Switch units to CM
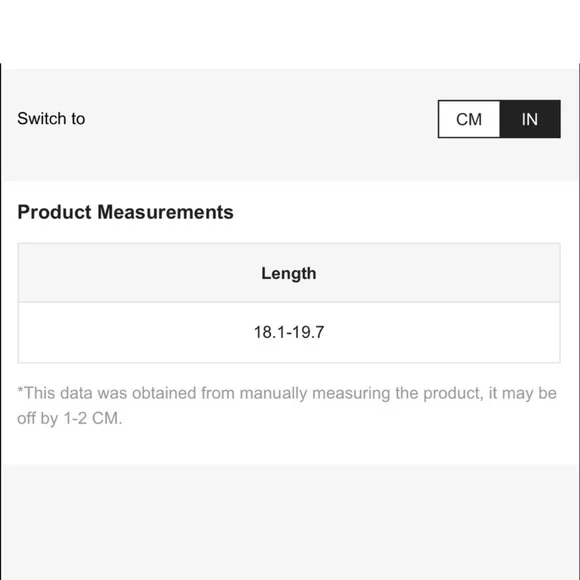This screenshot has width=580, height=580. [469, 119]
